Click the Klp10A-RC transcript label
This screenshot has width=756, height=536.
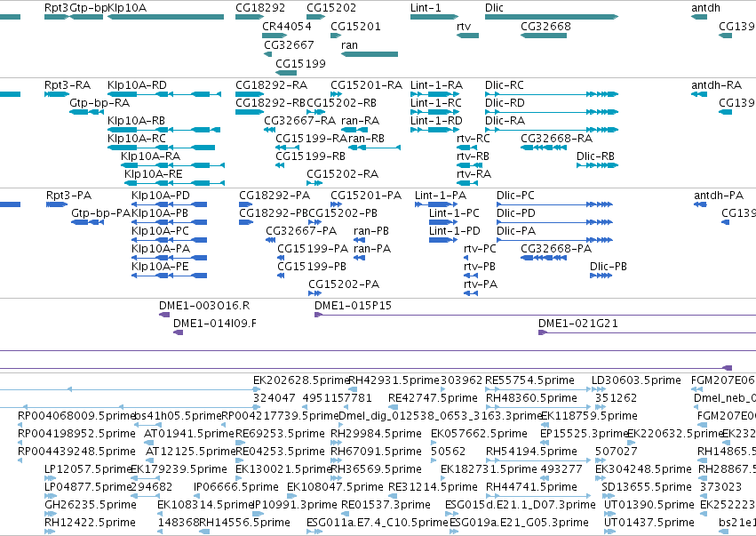pyautogui.click(x=137, y=139)
